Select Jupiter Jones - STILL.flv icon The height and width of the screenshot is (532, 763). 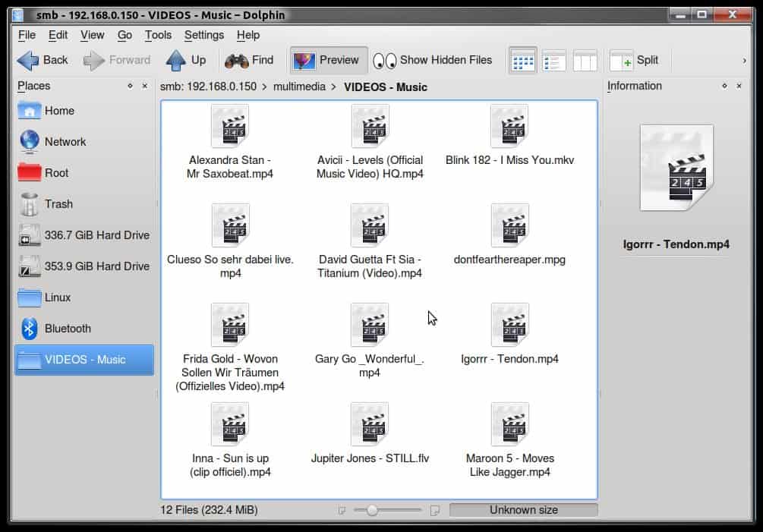click(x=370, y=424)
